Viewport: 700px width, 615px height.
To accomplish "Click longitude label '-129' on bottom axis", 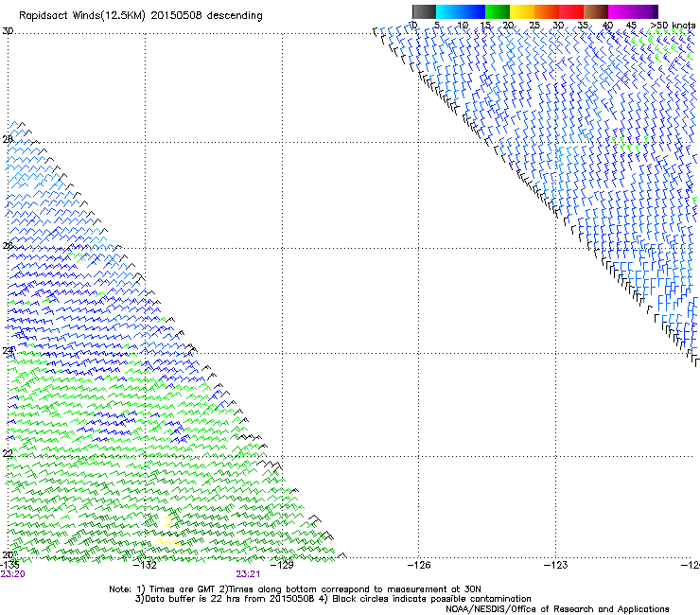I will click(282, 565).
